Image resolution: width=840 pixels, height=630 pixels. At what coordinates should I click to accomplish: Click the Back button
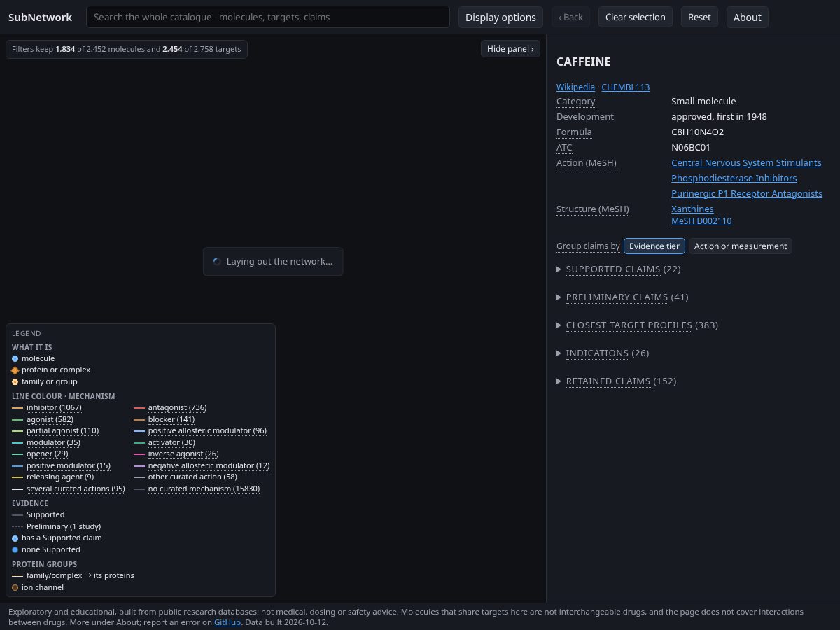(570, 17)
